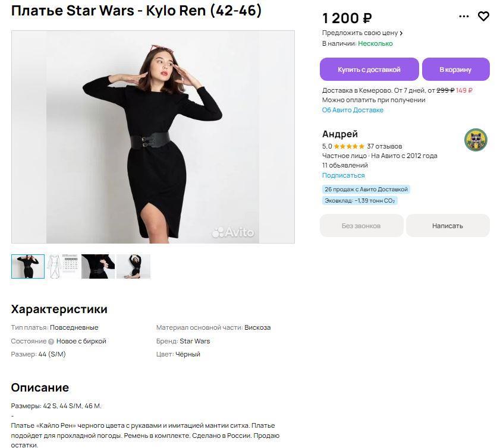Click the Подписаться link
The image size is (497, 448).
click(x=343, y=175)
